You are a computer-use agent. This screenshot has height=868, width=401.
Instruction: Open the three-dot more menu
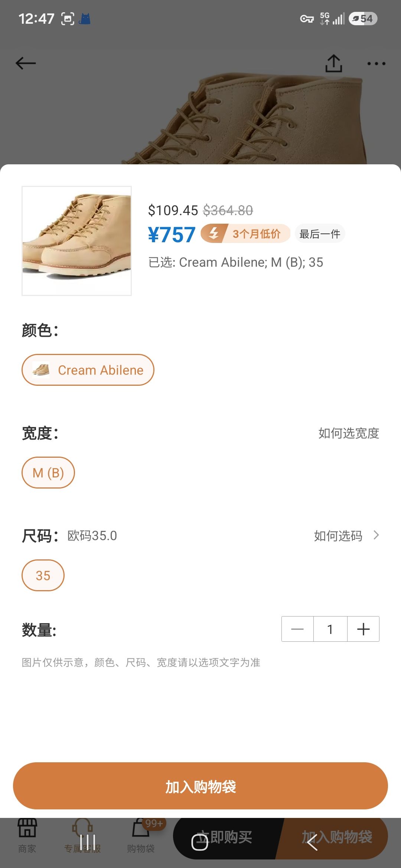[x=376, y=64]
